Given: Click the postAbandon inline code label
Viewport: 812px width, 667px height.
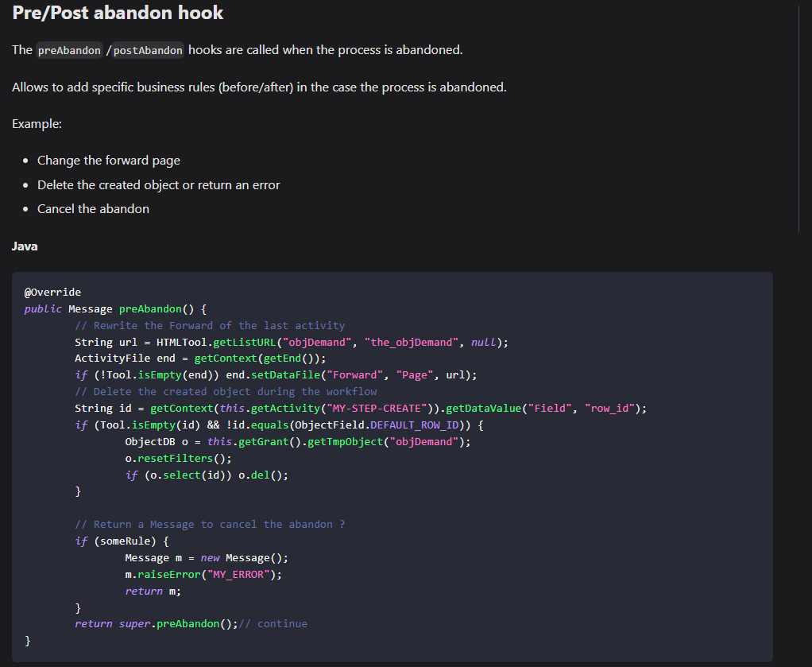Looking at the screenshot, I should tap(147, 51).
